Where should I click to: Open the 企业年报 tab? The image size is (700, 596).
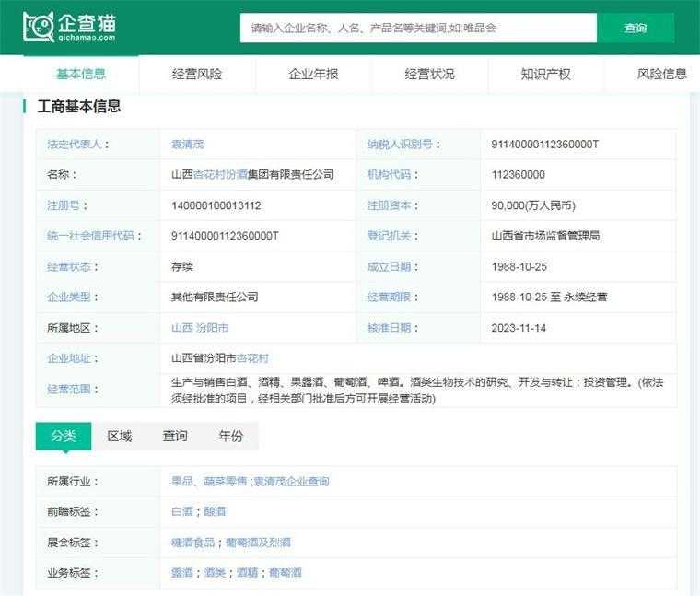click(313, 74)
